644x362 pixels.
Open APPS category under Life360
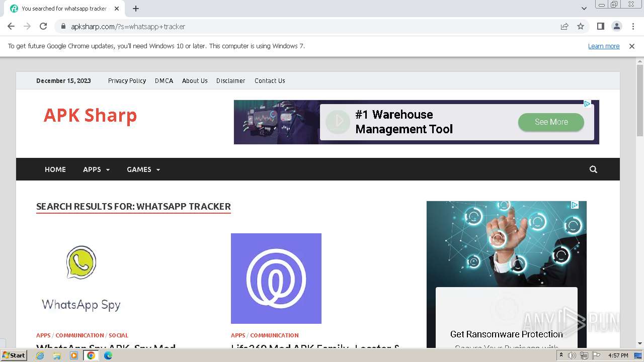pyautogui.click(x=238, y=335)
